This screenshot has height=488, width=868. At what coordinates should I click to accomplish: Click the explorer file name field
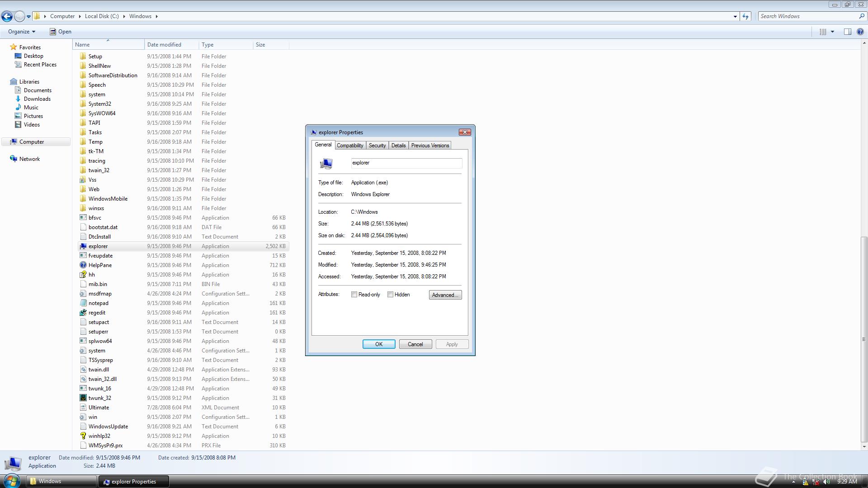[406, 163]
